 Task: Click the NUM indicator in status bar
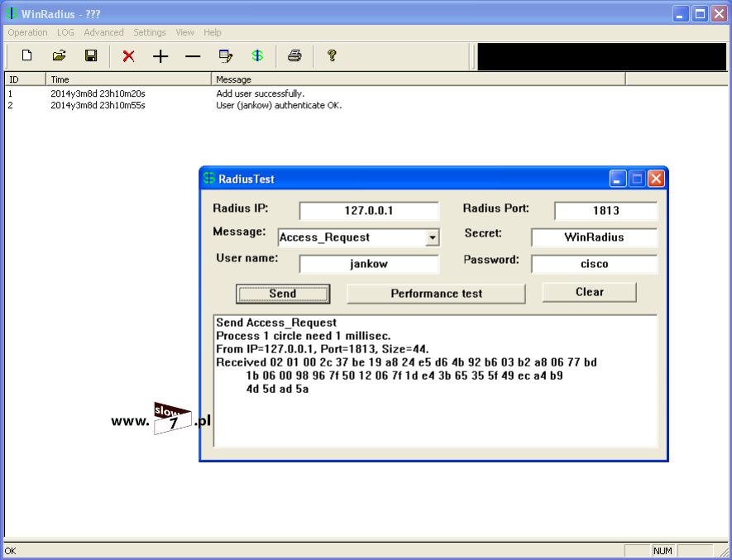pos(663,551)
